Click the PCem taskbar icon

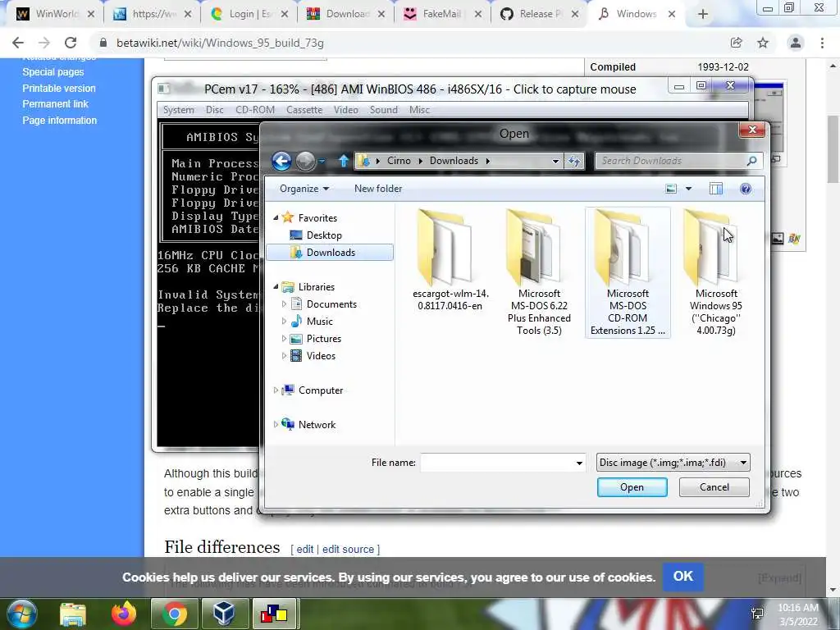[274, 614]
